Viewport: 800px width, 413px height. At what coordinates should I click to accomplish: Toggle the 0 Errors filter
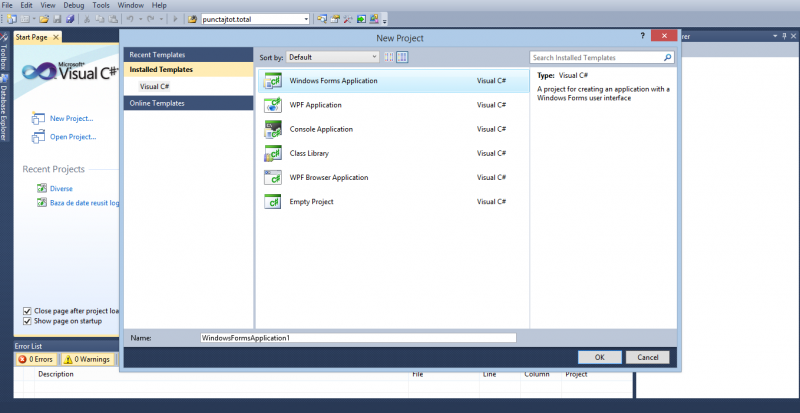(36, 359)
